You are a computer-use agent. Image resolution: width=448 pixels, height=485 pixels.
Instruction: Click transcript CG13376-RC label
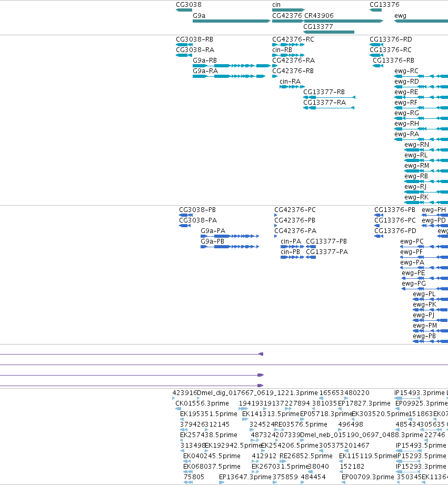click(391, 50)
